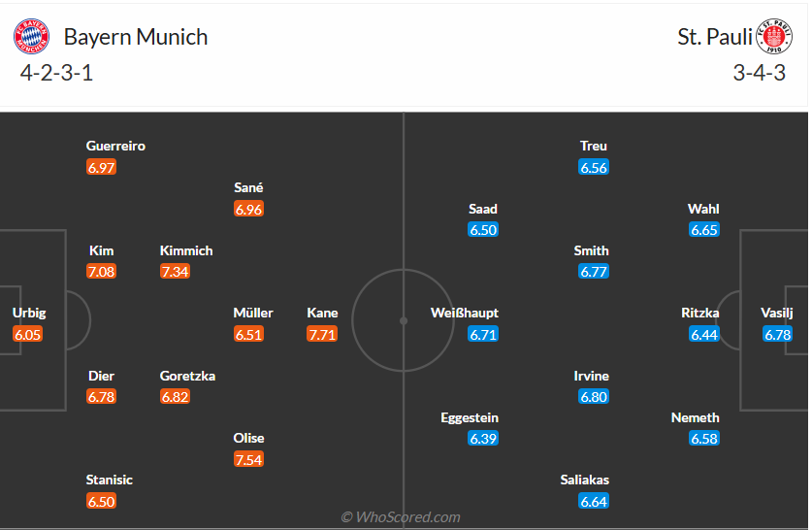Select goalkeeper Urbig's 6.05 rating

tap(29, 334)
